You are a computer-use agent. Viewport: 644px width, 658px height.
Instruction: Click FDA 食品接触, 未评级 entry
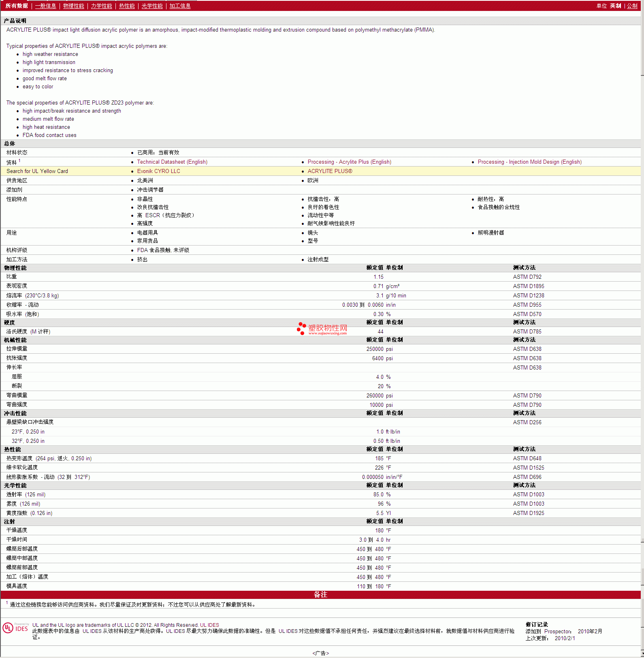163,250
